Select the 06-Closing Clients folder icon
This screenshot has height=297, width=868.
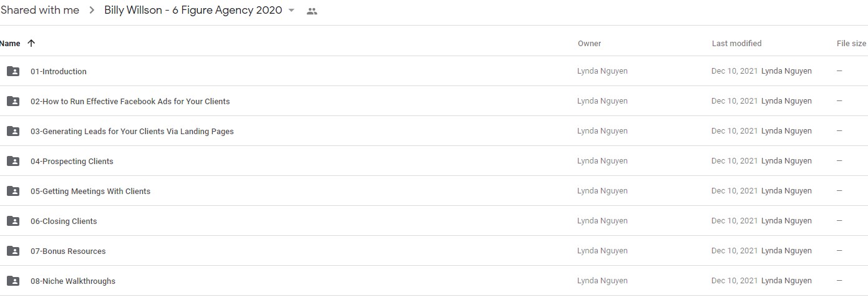pos(12,221)
